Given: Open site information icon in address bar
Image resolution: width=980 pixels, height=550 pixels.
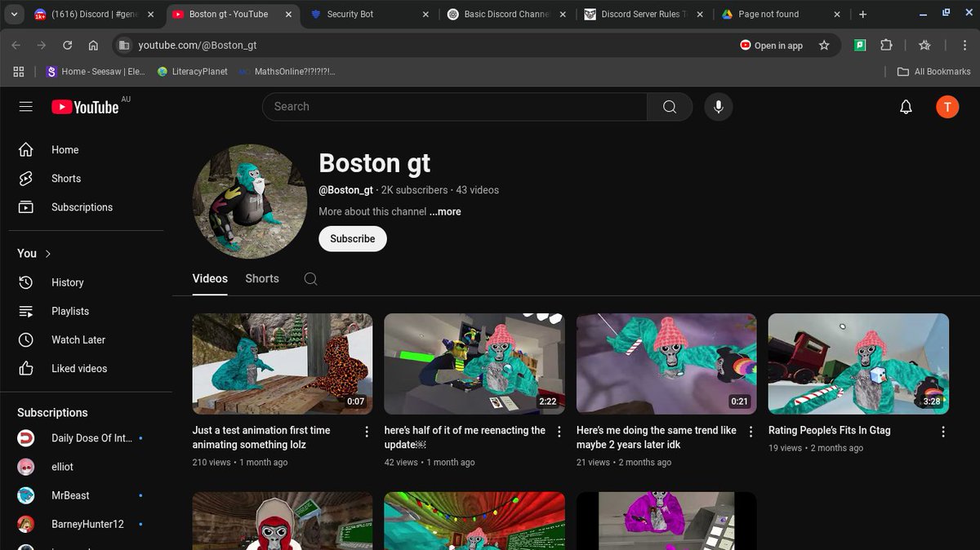Looking at the screenshot, I should click(x=123, y=46).
